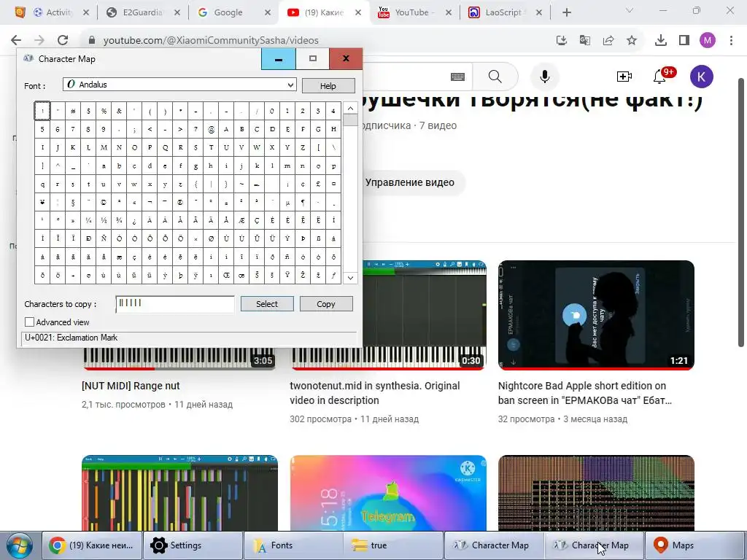Click Управление видео button
747x560 pixels.
coord(410,182)
